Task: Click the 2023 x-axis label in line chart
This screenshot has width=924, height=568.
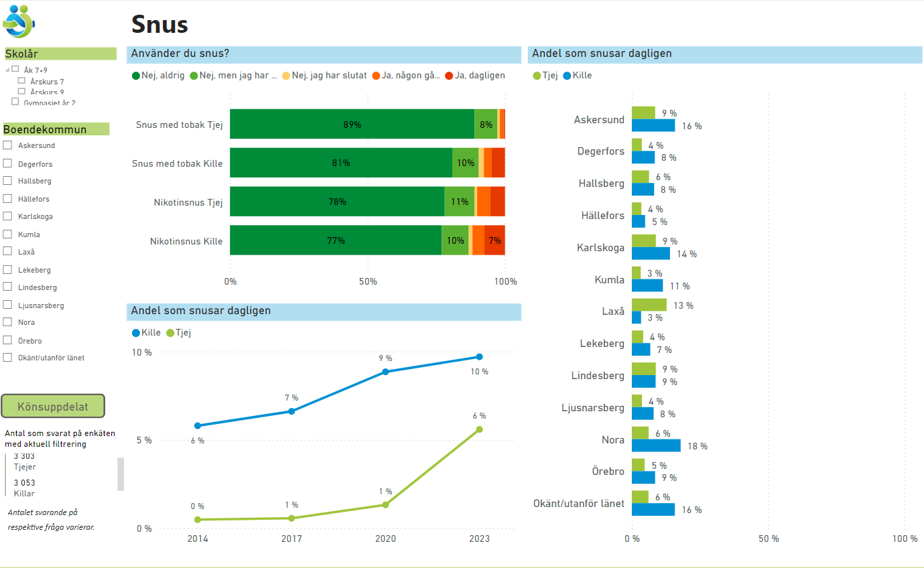Action: [x=479, y=539]
